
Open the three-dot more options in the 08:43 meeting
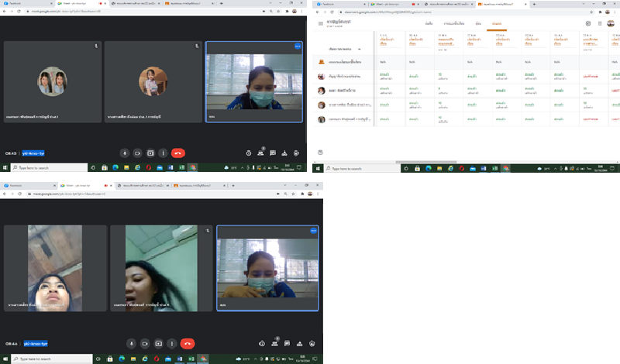[x=163, y=153]
